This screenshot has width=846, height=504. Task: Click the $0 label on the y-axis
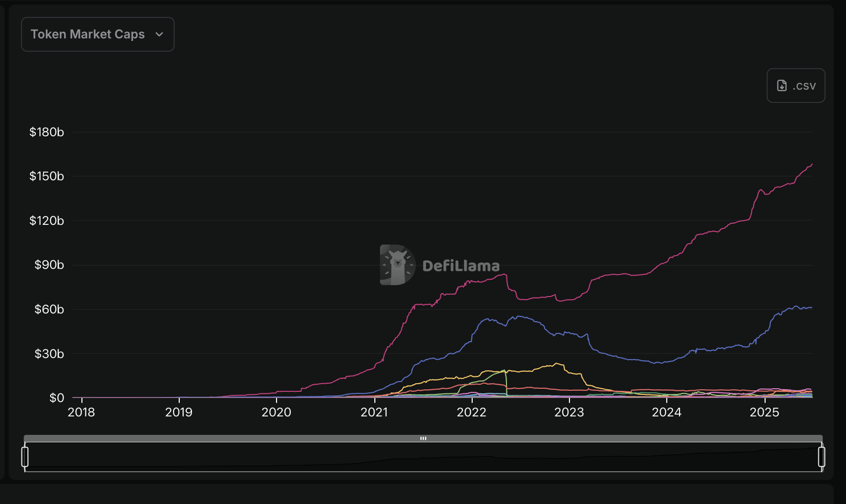pyautogui.click(x=56, y=398)
